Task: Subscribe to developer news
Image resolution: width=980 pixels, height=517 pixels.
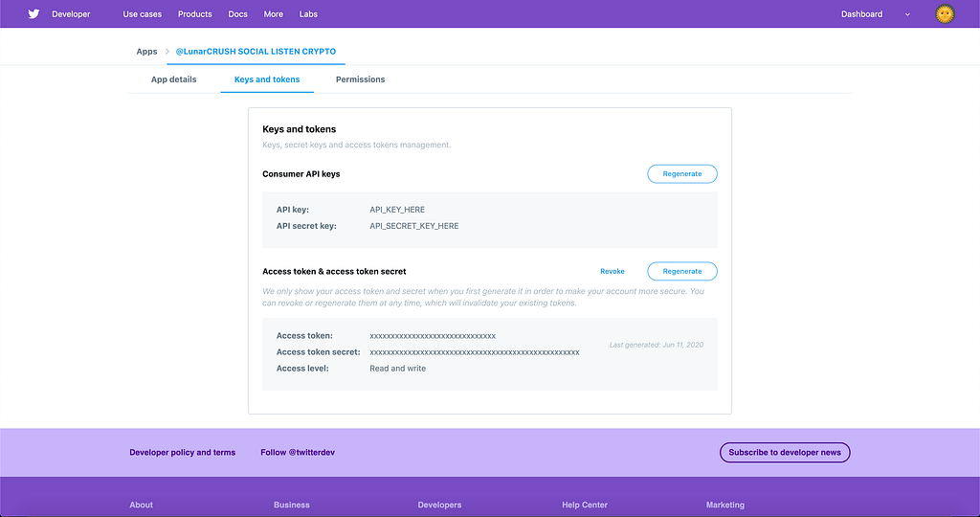Action: pos(785,453)
